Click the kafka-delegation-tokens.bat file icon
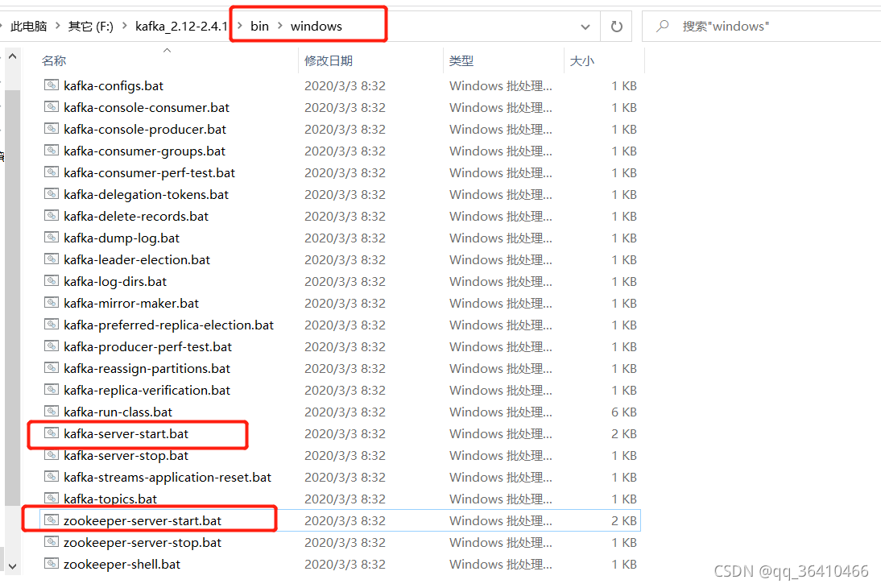 tap(51, 194)
